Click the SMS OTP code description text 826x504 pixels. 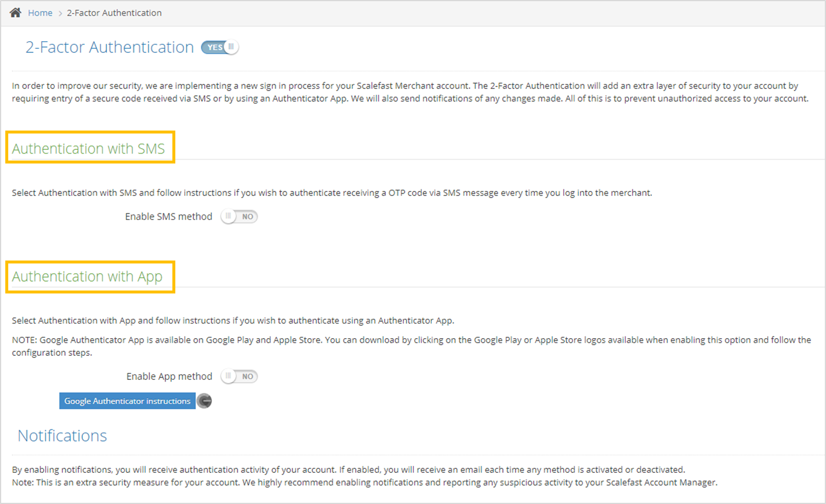pos(332,193)
